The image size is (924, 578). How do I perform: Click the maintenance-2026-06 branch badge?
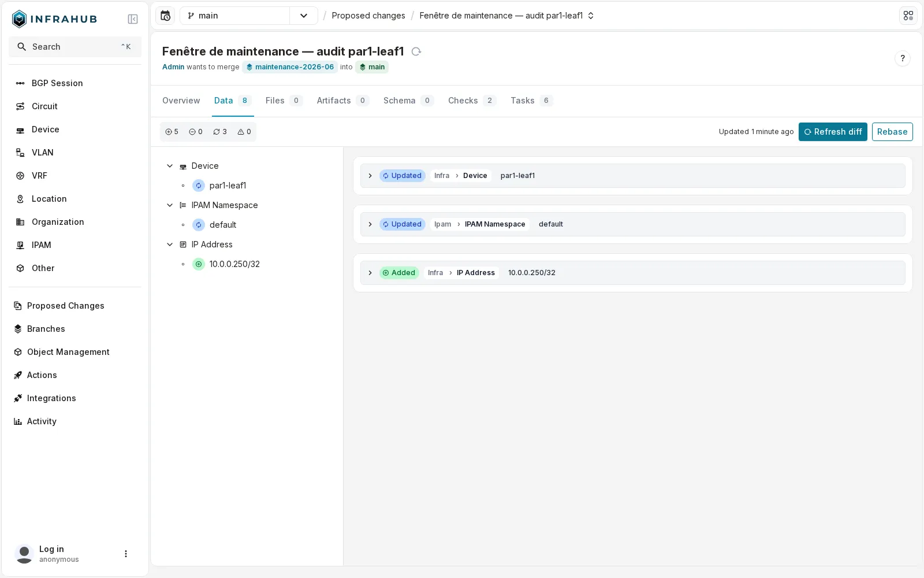(x=290, y=67)
